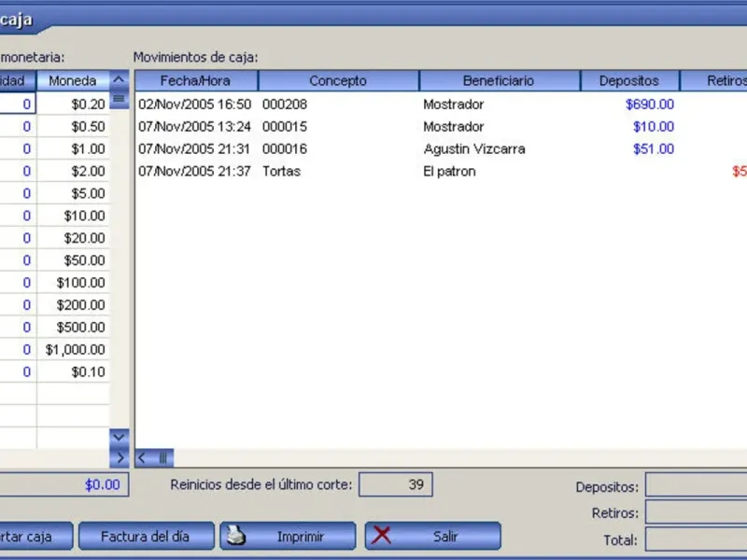Select the row dated 07/Nov/2005 21:31

[441, 149]
